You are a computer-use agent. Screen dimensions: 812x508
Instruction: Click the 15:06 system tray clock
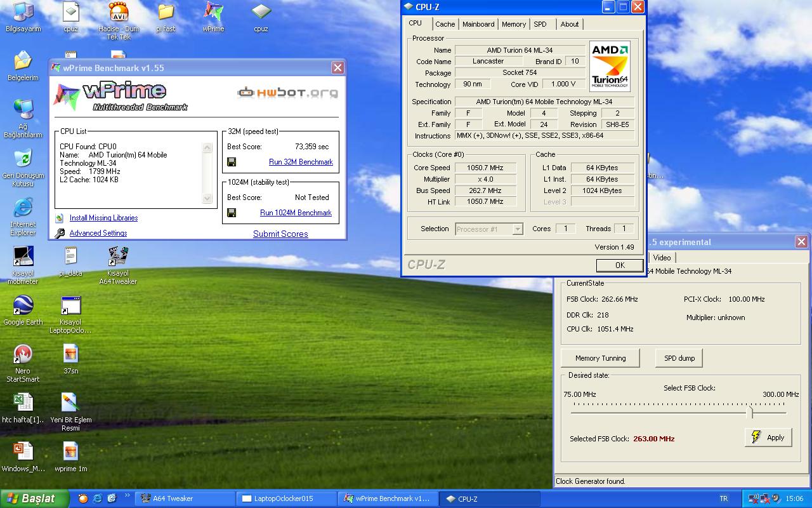pyautogui.click(x=794, y=498)
